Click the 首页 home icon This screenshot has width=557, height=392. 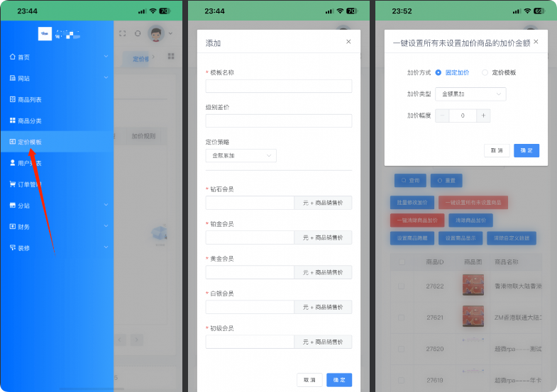click(12, 57)
